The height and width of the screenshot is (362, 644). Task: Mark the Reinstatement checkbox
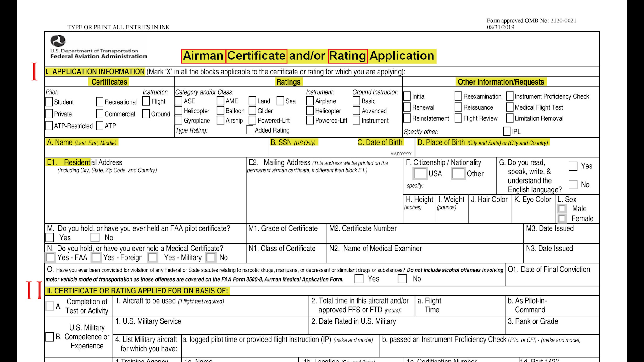click(x=407, y=118)
